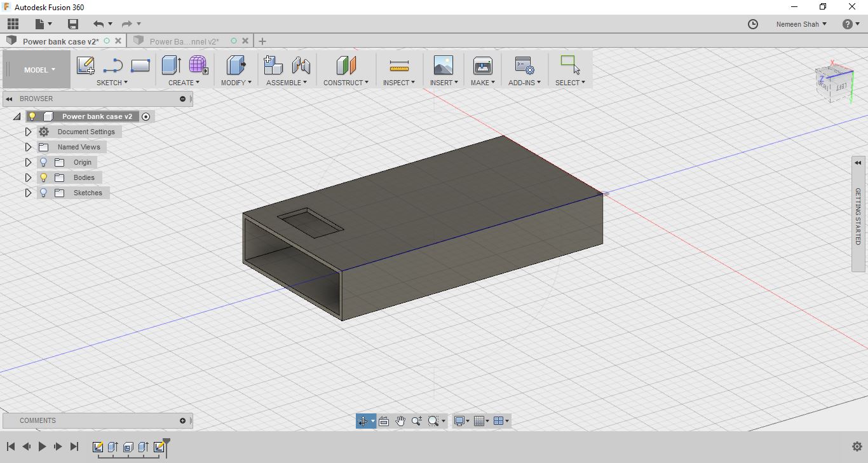
Task: Open the CREATE menu
Action: (x=184, y=83)
